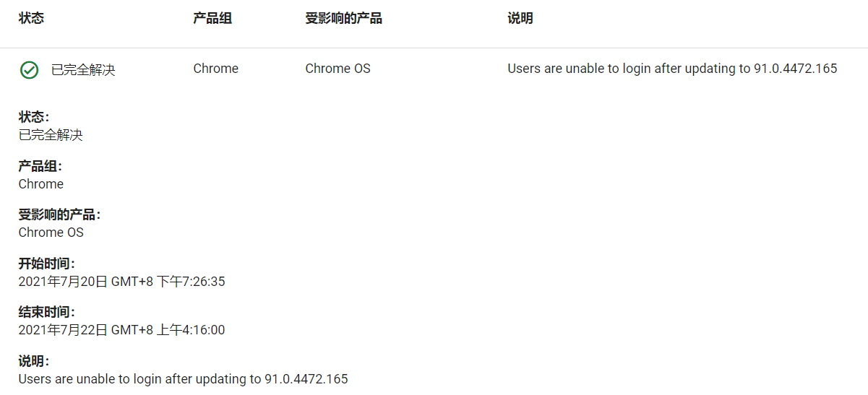Select Chrome value under 产品组: label
Screen dimensions: 868x395
click(41, 184)
